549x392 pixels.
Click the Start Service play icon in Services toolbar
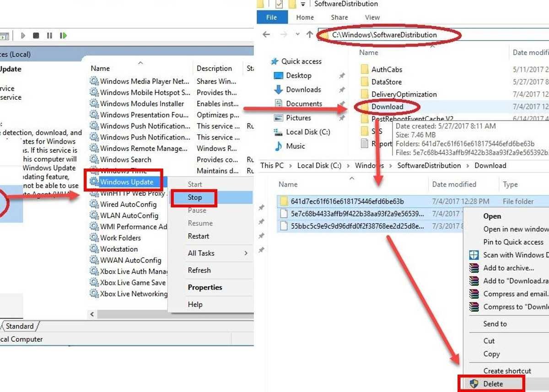[x=23, y=35]
